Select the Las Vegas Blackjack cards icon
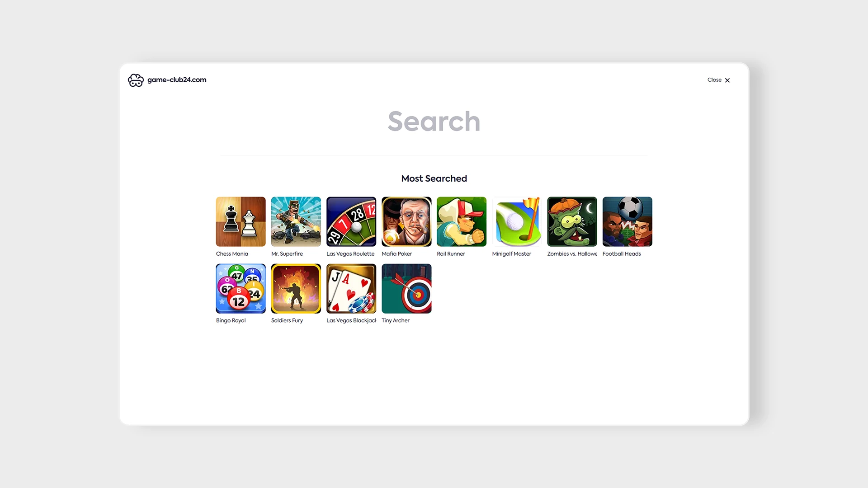The width and height of the screenshot is (868, 488). 351,288
